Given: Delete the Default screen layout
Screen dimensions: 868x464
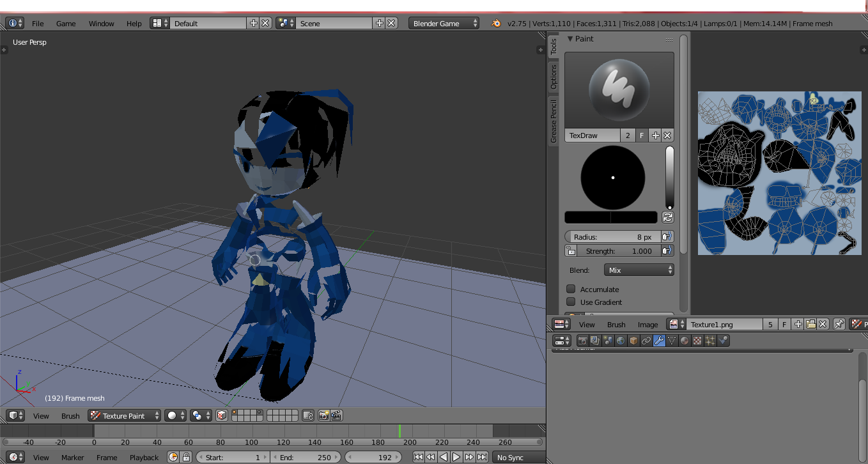Looking at the screenshot, I should [x=266, y=23].
